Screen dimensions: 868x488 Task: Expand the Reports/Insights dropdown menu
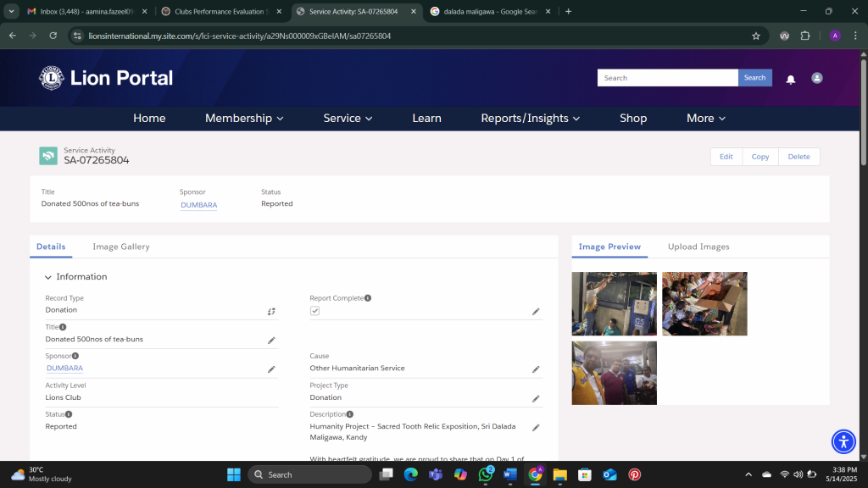coord(531,119)
